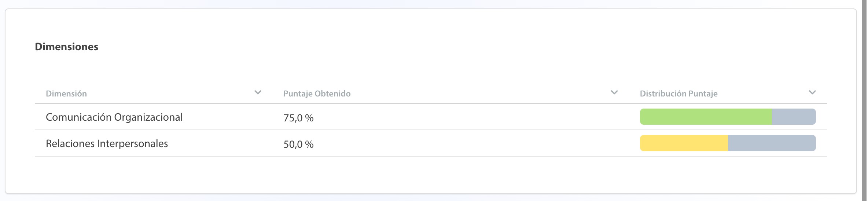868x201 pixels.
Task: Expand the Puntaje Obtenido column chevron
Action: point(614,92)
